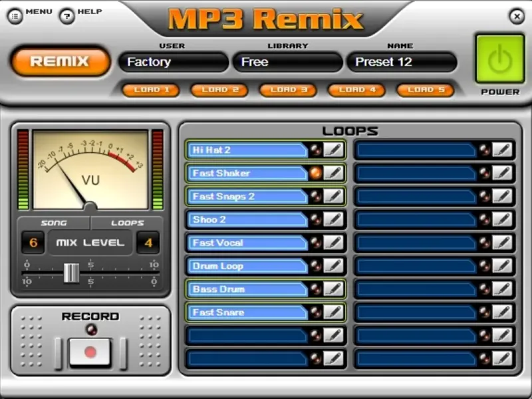Open the User selector showing Factory

174,62
